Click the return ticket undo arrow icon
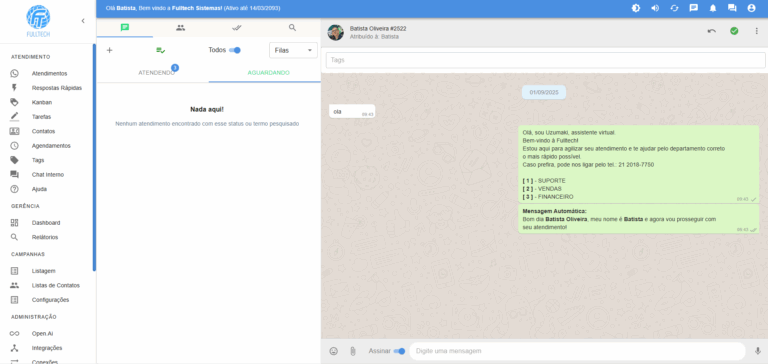Screen dimensions: 768x364 point(711,31)
